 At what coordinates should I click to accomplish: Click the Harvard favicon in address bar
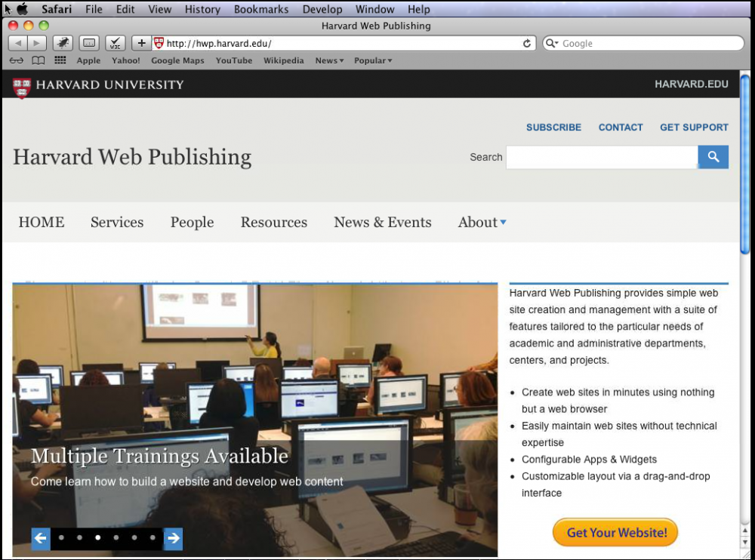click(x=159, y=43)
